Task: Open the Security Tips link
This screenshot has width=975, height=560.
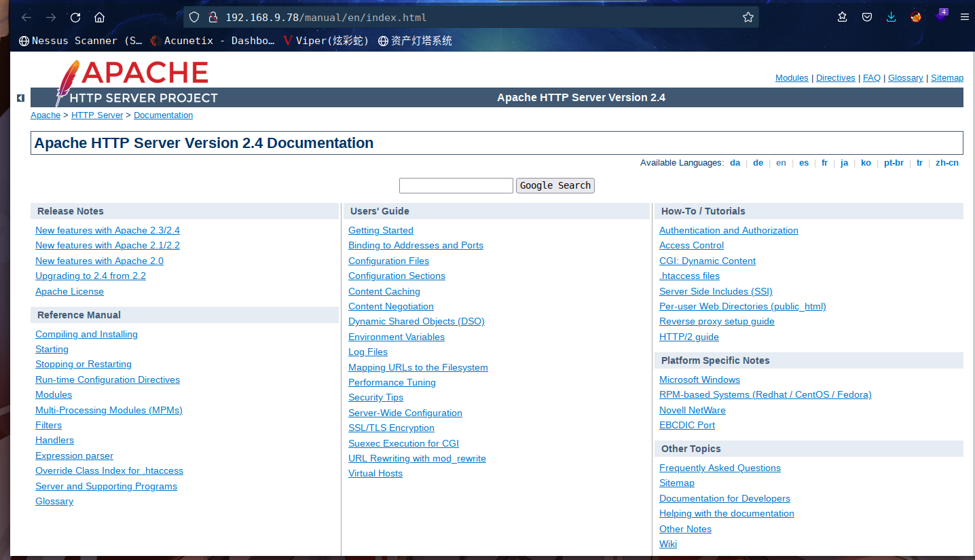Action: tap(375, 397)
